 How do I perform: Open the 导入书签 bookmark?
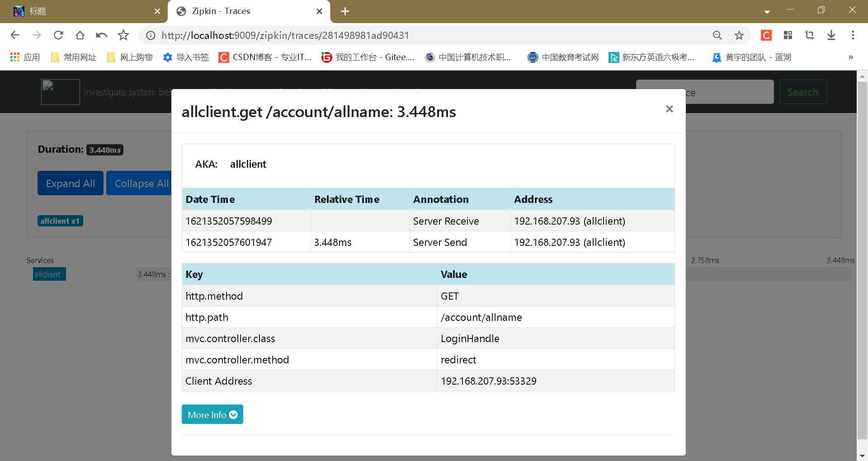pos(186,57)
